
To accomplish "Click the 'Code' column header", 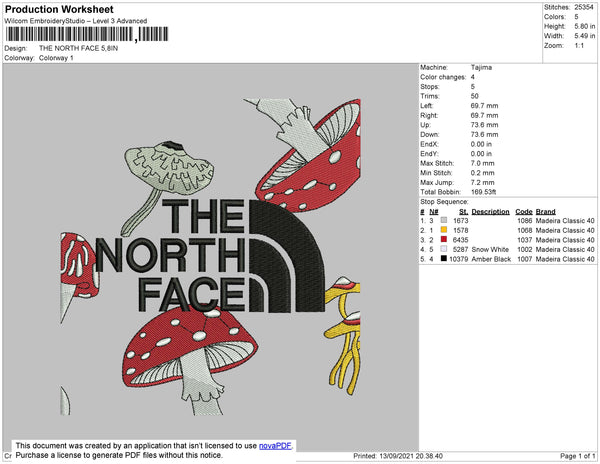I will (x=524, y=212).
